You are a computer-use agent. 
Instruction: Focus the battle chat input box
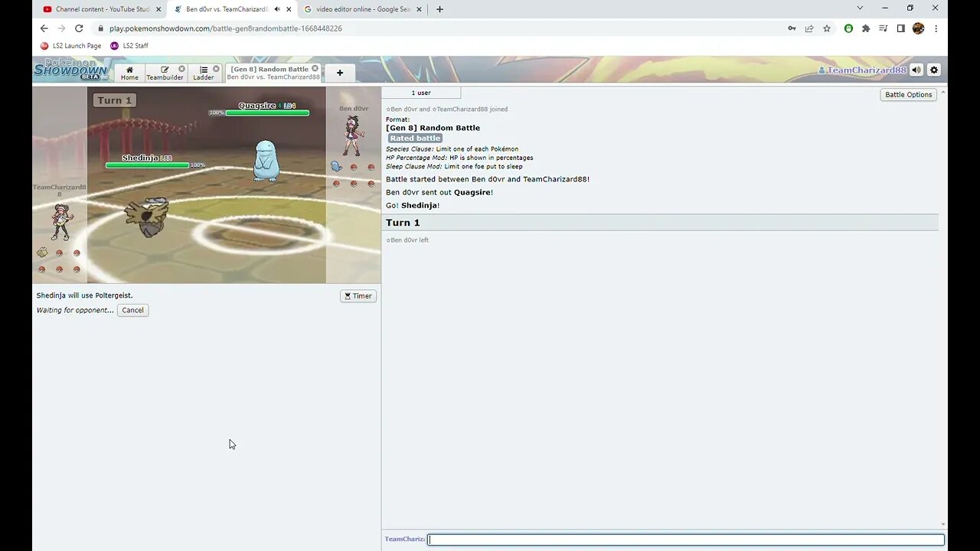pos(685,540)
